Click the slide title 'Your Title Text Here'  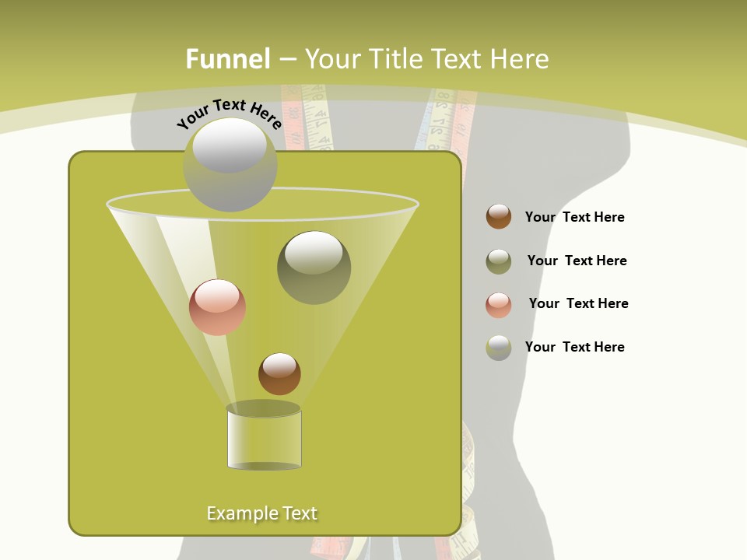[x=426, y=59]
